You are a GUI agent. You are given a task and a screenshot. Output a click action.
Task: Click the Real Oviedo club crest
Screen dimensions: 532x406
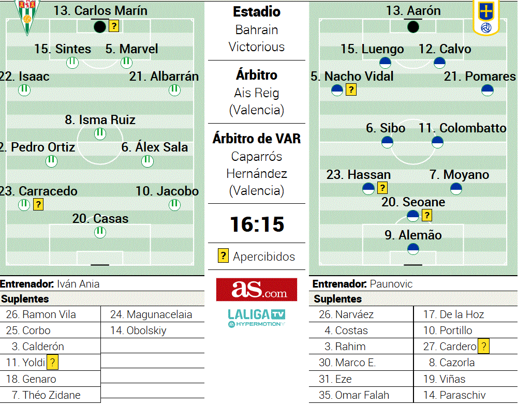[x=486, y=18]
